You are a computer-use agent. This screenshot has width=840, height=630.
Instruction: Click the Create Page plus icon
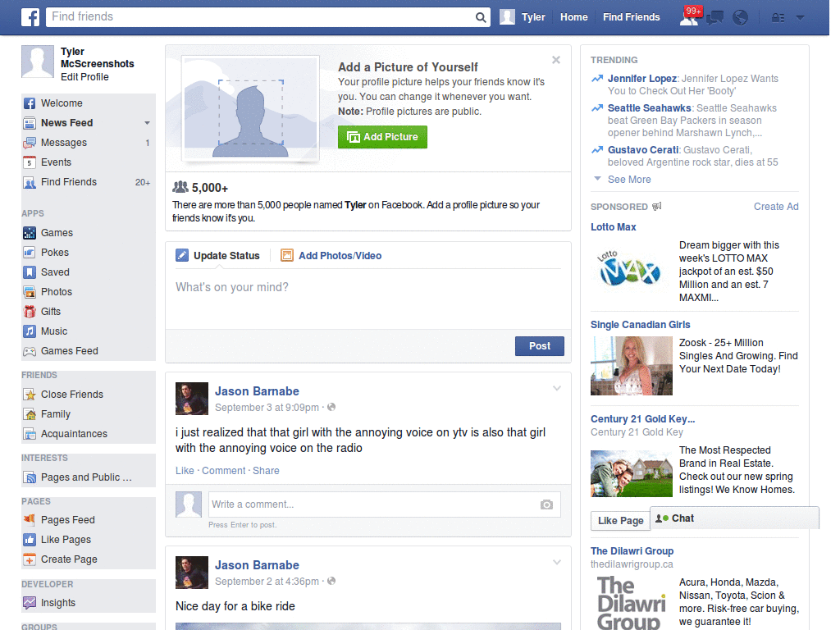click(x=30, y=559)
